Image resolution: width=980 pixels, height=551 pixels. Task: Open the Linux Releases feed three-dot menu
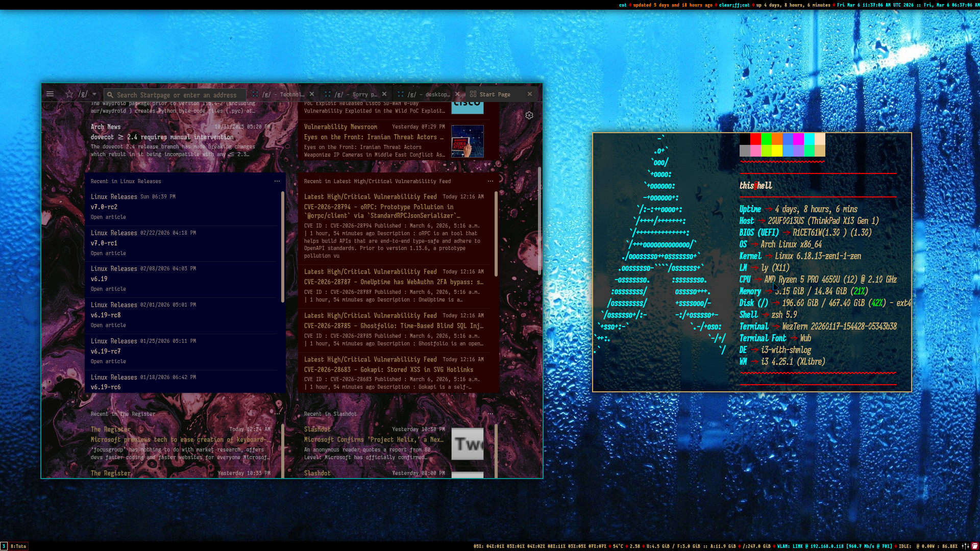[x=277, y=181]
